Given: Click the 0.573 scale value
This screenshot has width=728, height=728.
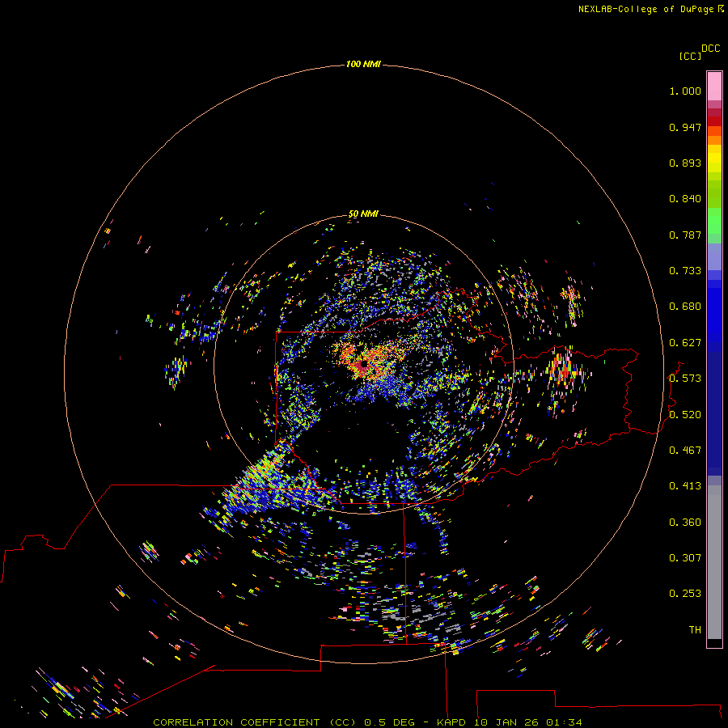Looking at the screenshot, I should point(685,379).
